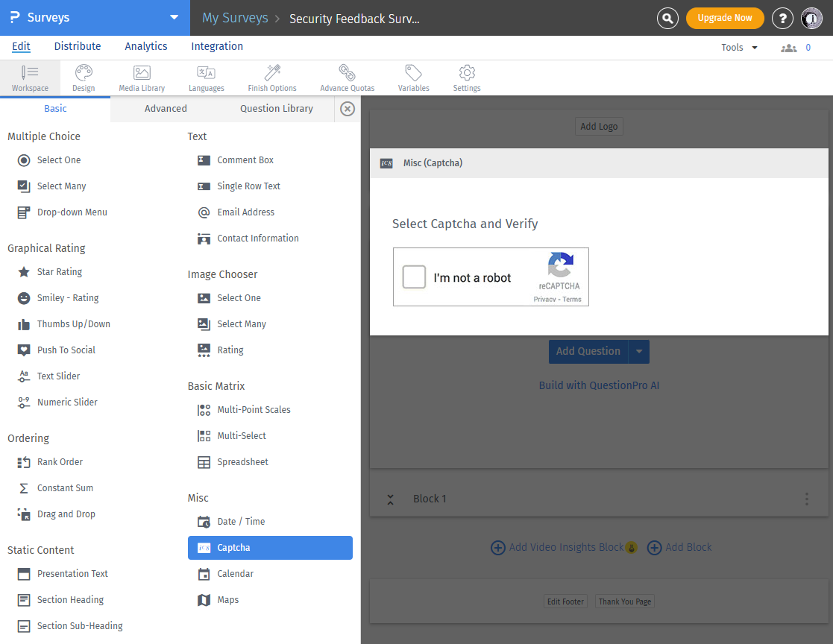Viewport: 833px width, 644px height.
Task: Click the Add Block link
Action: (679, 547)
